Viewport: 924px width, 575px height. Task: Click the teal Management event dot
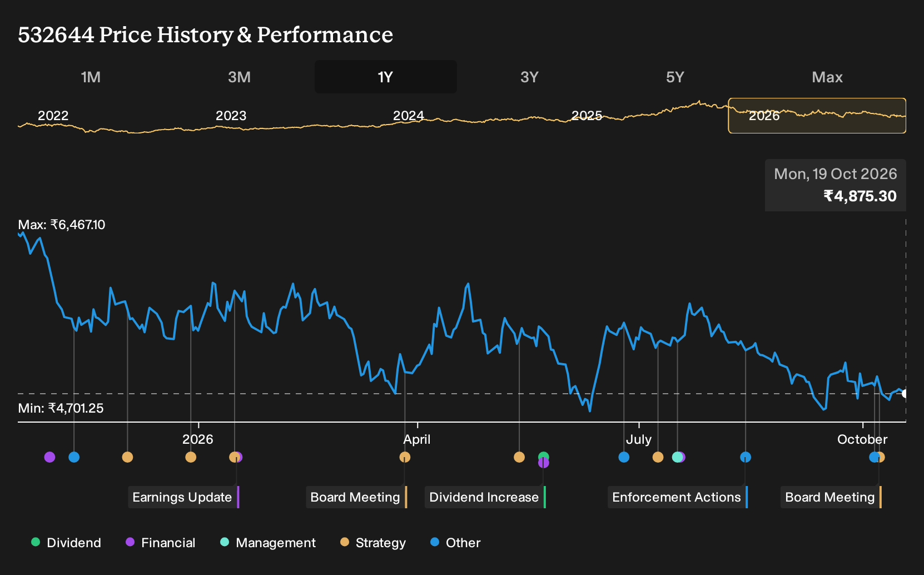677,457
